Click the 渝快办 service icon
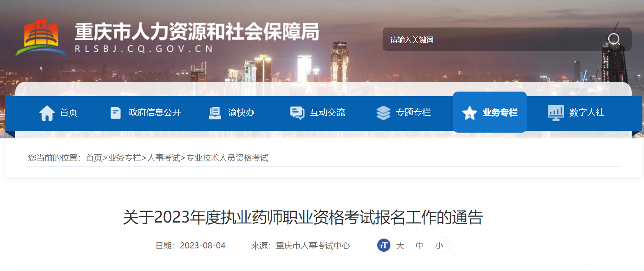644x271 pixels. (215, 113)
